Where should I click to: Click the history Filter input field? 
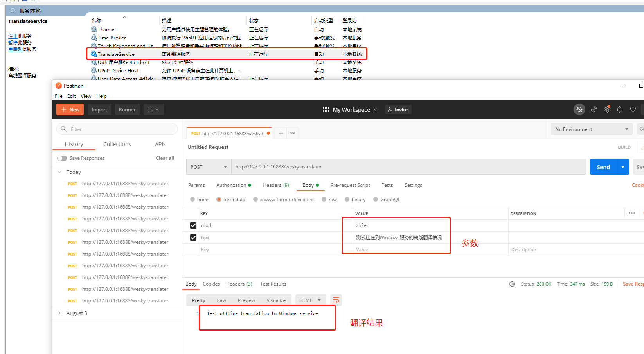tap(117, 129)
